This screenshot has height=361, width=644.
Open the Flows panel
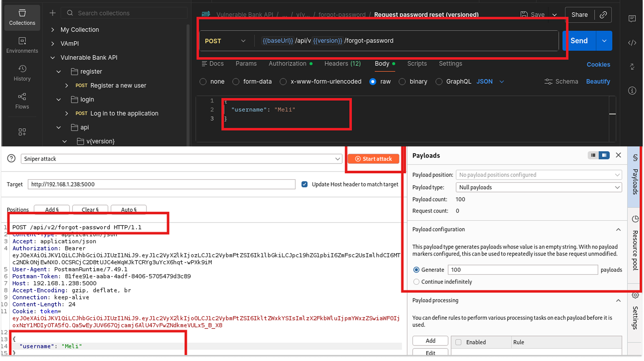click(x=22, y=101)
